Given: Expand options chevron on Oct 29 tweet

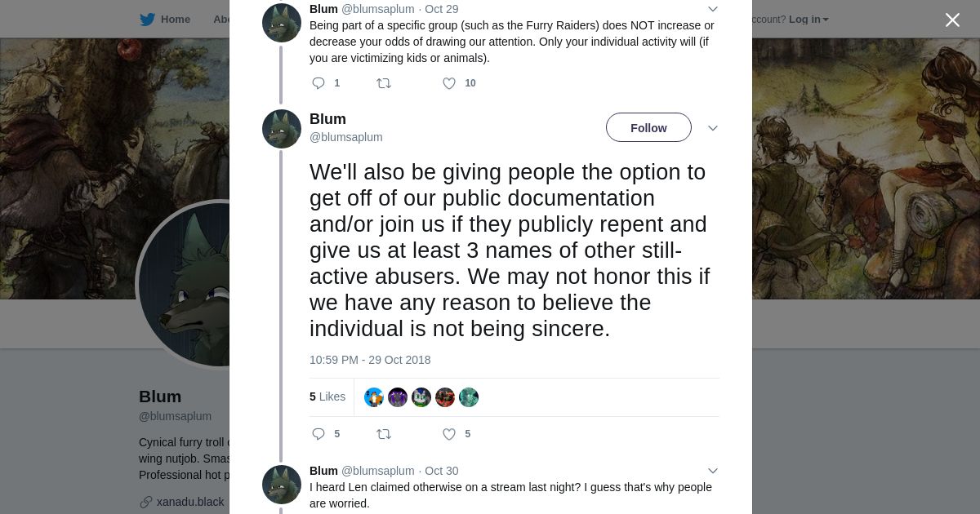Looking at the screenshot, I should point(713,9).
